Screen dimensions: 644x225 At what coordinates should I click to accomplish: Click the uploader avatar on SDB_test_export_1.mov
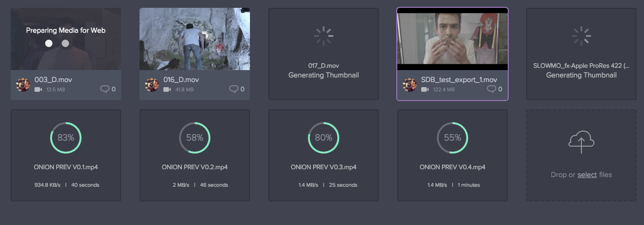pyautogui.click(x=410, y=85)
